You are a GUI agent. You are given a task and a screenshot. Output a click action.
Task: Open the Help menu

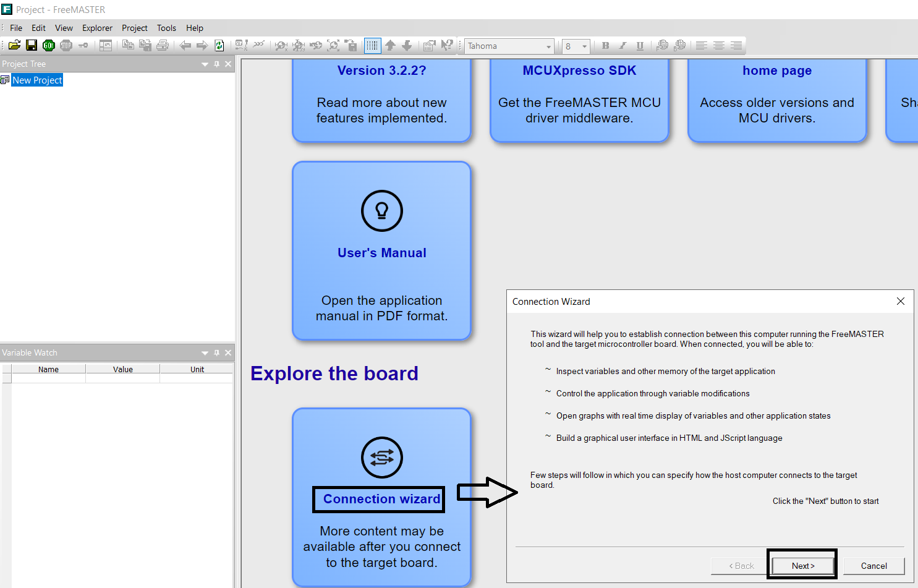pos(195,28)
